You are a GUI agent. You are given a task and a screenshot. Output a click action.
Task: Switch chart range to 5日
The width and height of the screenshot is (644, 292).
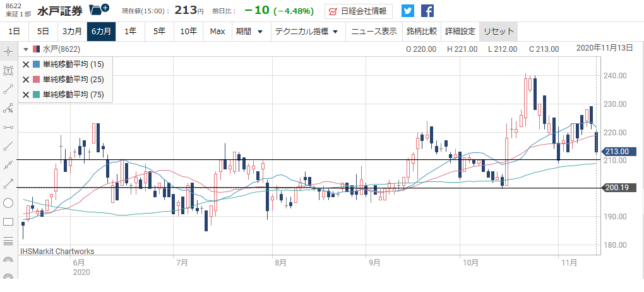tap(43, 31)
